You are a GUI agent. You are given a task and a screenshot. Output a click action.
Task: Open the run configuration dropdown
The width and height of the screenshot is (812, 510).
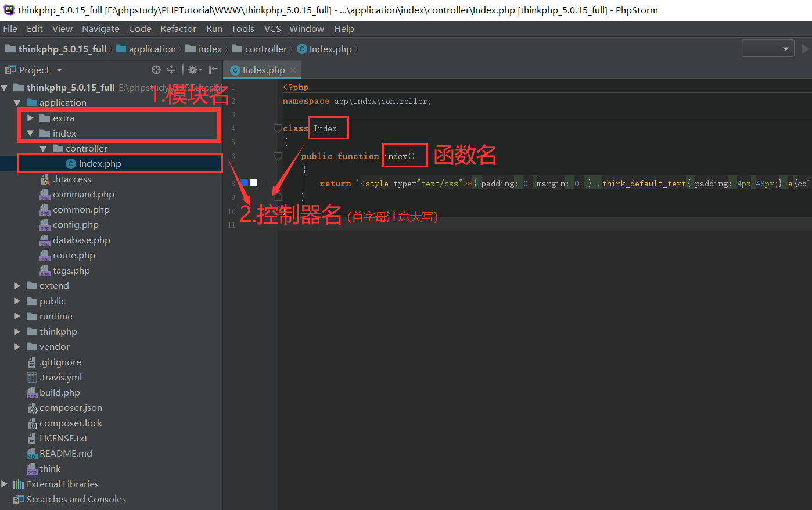(768, 49)
